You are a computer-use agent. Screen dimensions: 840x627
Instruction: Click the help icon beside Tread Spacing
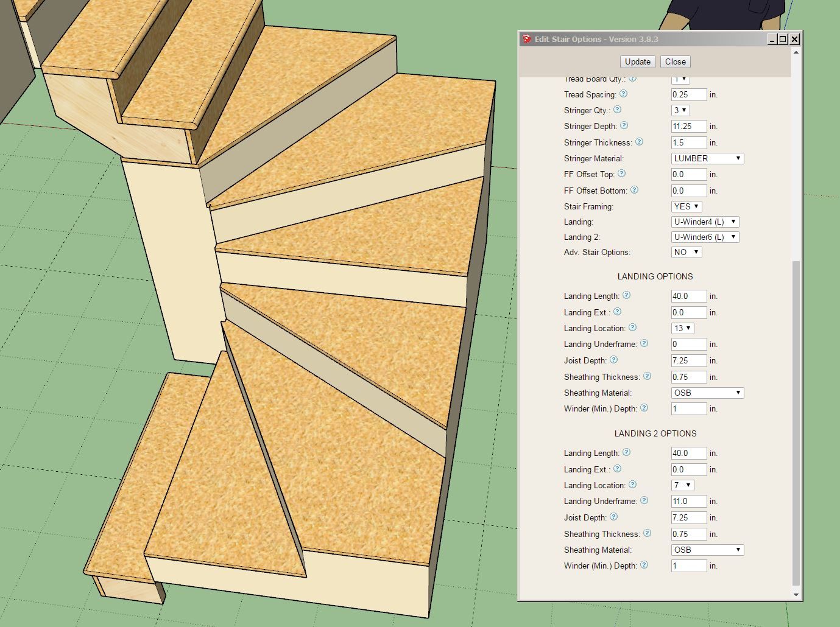[x=623, y=94]
